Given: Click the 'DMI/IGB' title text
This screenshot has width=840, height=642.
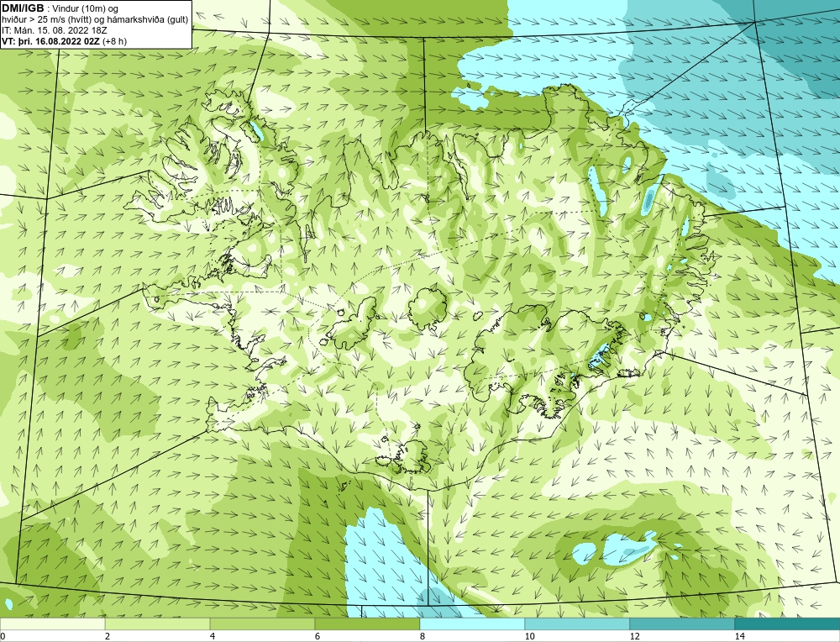Looking at the screenshot, I should tap(23, 8).
